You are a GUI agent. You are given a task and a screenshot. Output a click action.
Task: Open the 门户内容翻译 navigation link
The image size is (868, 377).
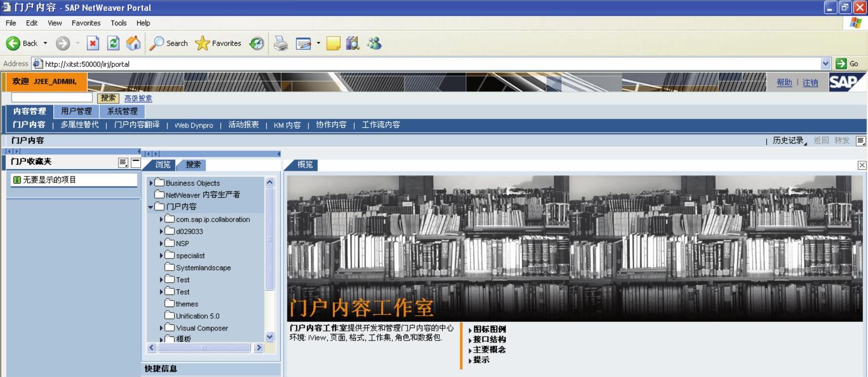(137, 125)
